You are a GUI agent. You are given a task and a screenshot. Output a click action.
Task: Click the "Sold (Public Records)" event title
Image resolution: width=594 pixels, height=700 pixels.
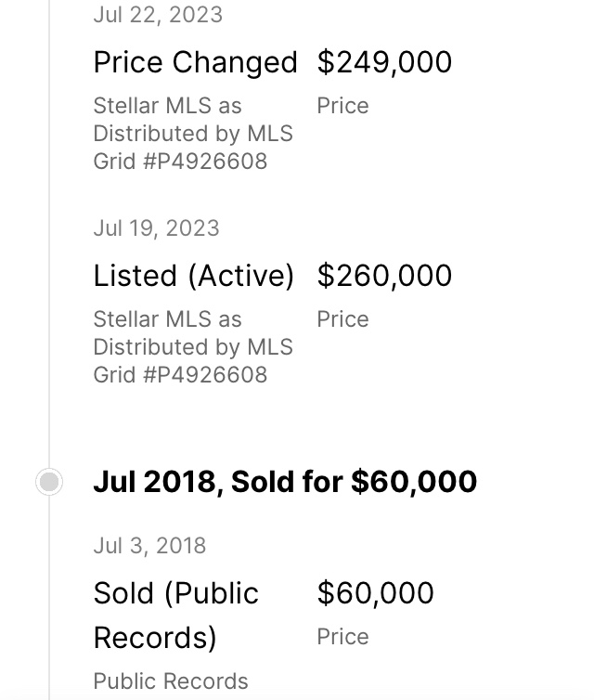tap(176, 615)
